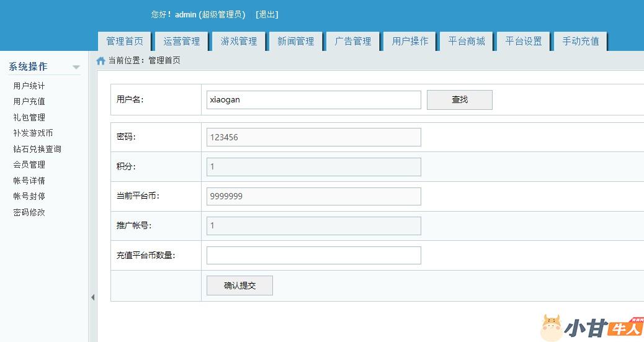Image resolution: width=644 pixels, height=342 pixels.
Task: Open the 手动充值 tab
Action: pos(581,41)
